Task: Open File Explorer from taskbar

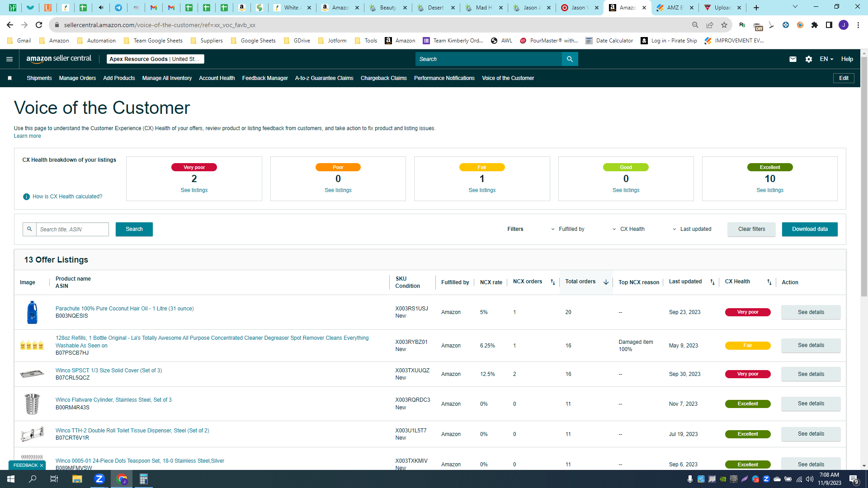Action: 77,479
